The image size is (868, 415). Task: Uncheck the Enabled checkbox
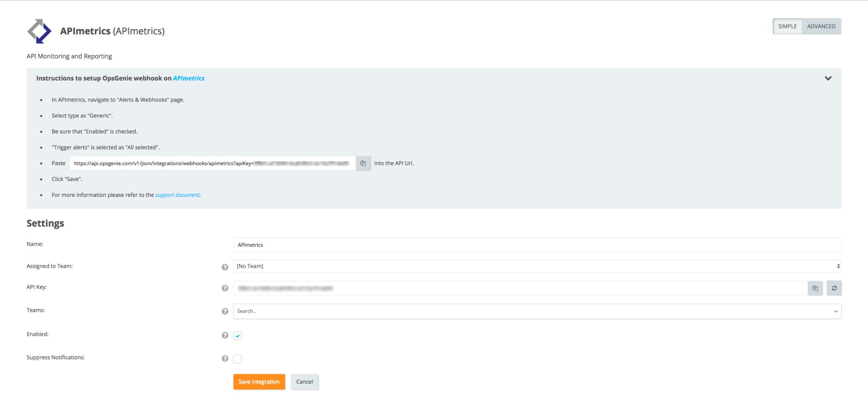click(238, 336)
